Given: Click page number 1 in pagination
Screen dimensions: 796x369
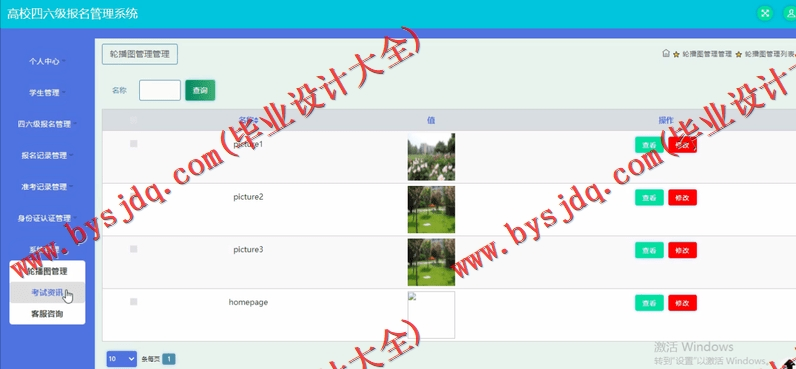Looking at the screenshot, I should click(169, 359).
